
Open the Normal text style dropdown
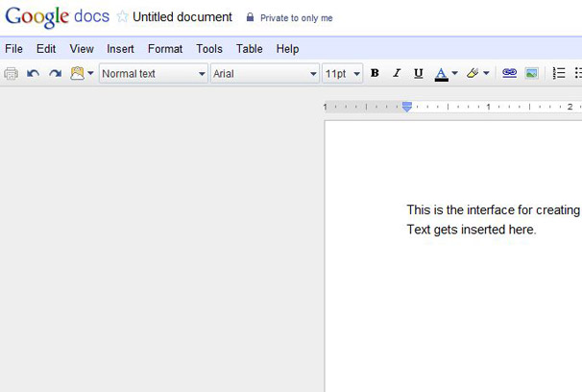tap(154, 74)
